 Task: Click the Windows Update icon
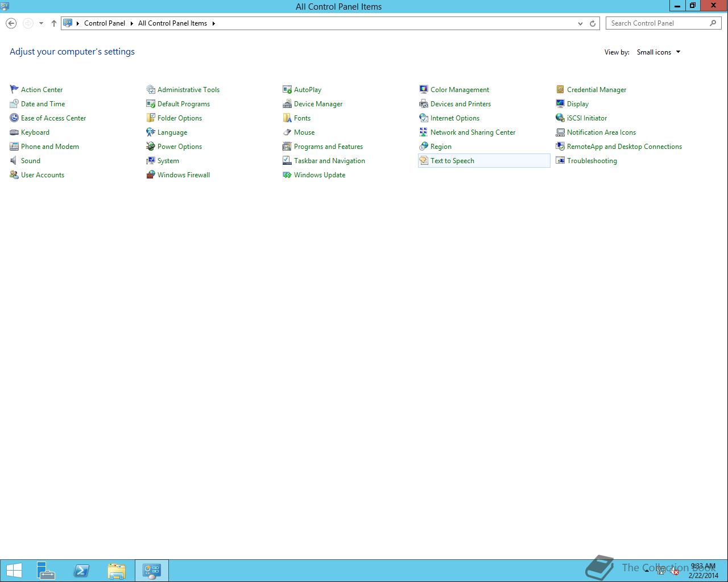(287, 174)
